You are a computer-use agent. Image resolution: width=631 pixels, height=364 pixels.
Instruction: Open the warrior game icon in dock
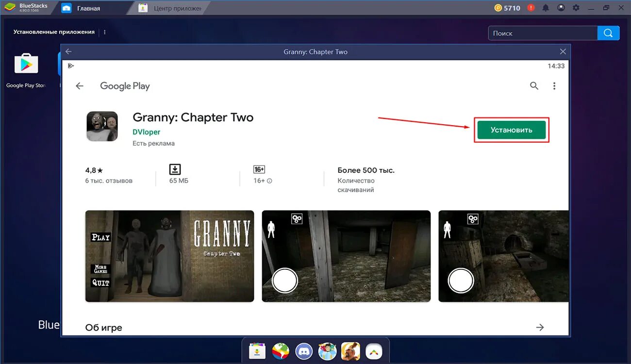(x=350, y=350)
